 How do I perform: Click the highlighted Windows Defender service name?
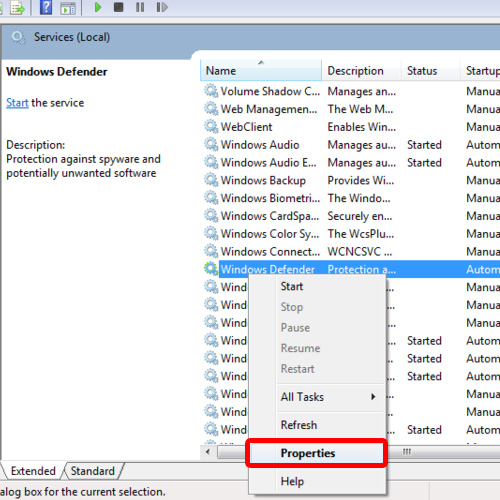pos(268,269)
